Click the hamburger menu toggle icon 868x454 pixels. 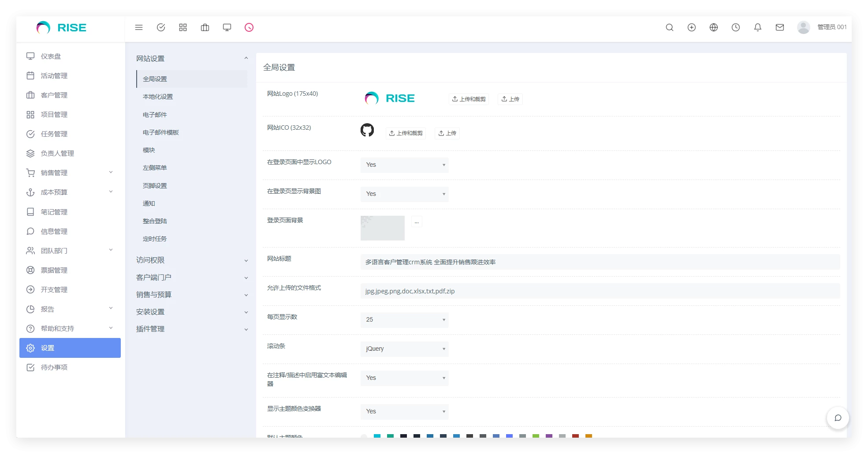139,27
